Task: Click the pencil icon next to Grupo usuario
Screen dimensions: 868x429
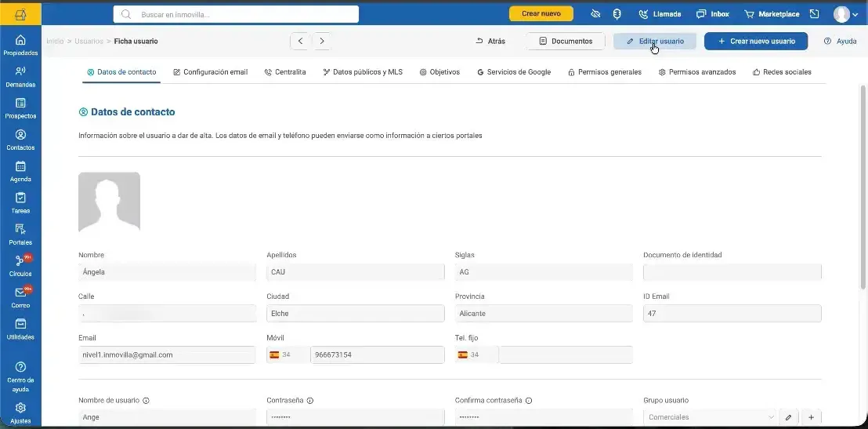Action: (788, 416)
